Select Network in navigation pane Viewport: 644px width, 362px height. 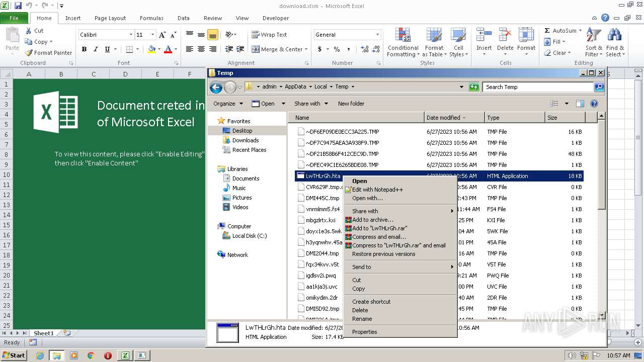[x=237, y=255]
